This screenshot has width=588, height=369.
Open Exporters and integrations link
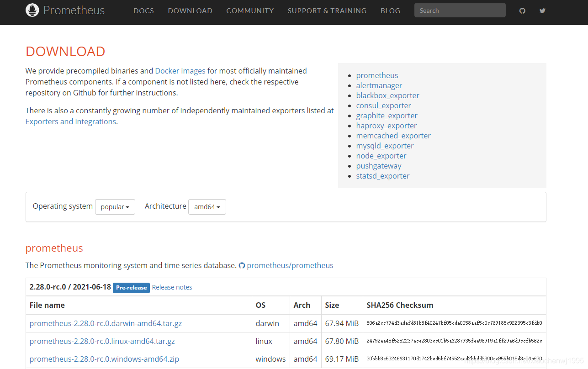(71, 121)
